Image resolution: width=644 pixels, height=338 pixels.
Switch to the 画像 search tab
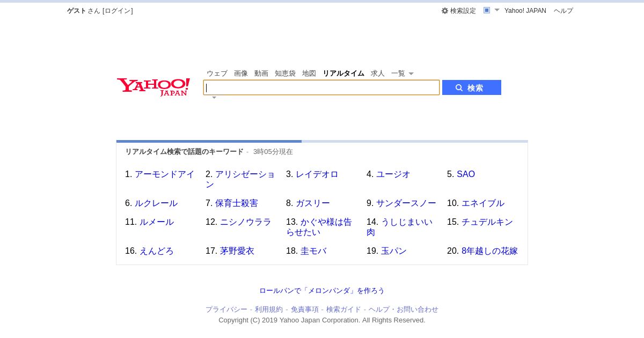click(241, 74)
